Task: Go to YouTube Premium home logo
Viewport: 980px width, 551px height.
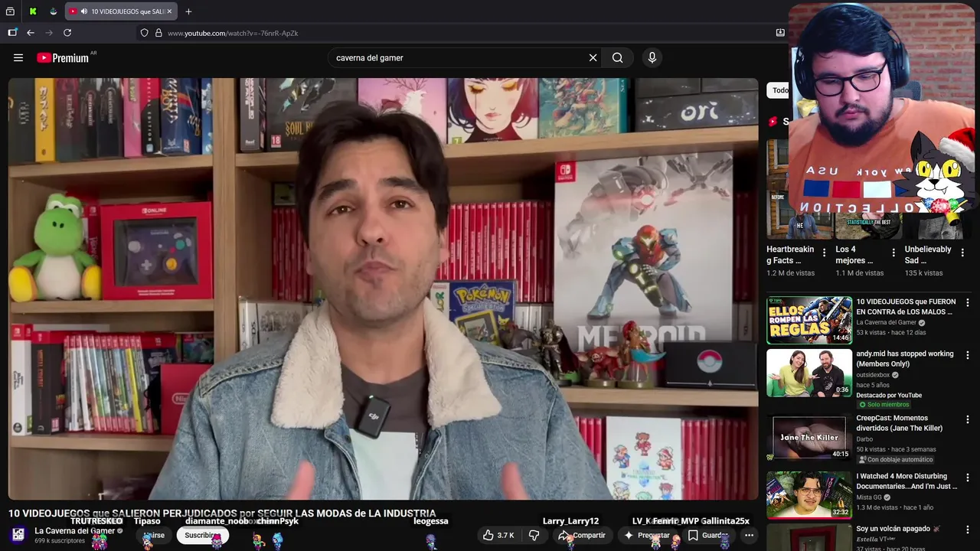Action: (63, 57)
